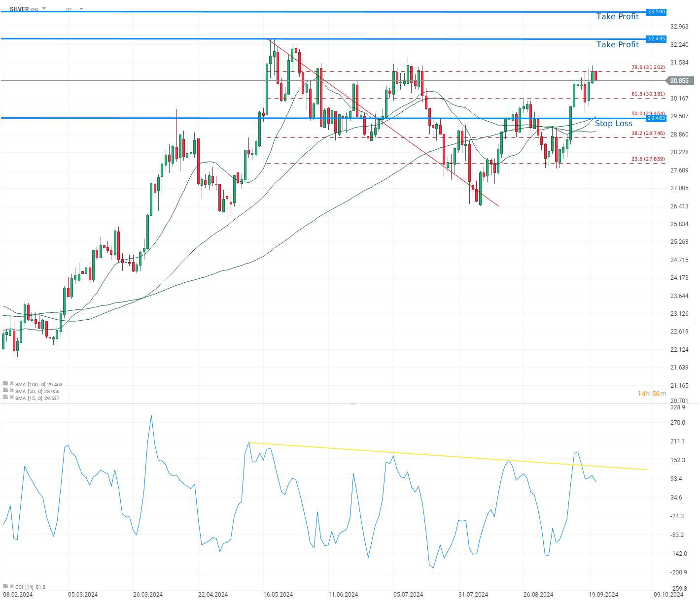Expand the chart symbol selector arrow
This screenshot has width=700, height=603.
(43, 8)
